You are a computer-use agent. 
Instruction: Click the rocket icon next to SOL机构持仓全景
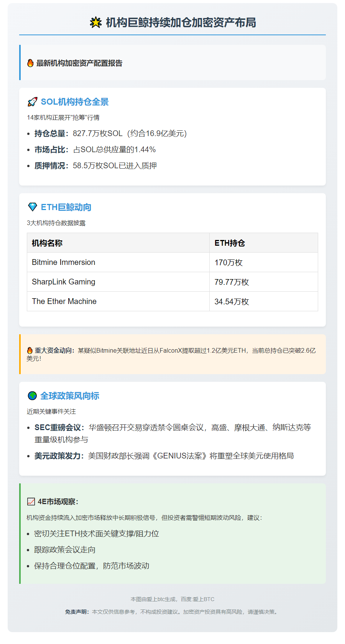pos(32,102)
